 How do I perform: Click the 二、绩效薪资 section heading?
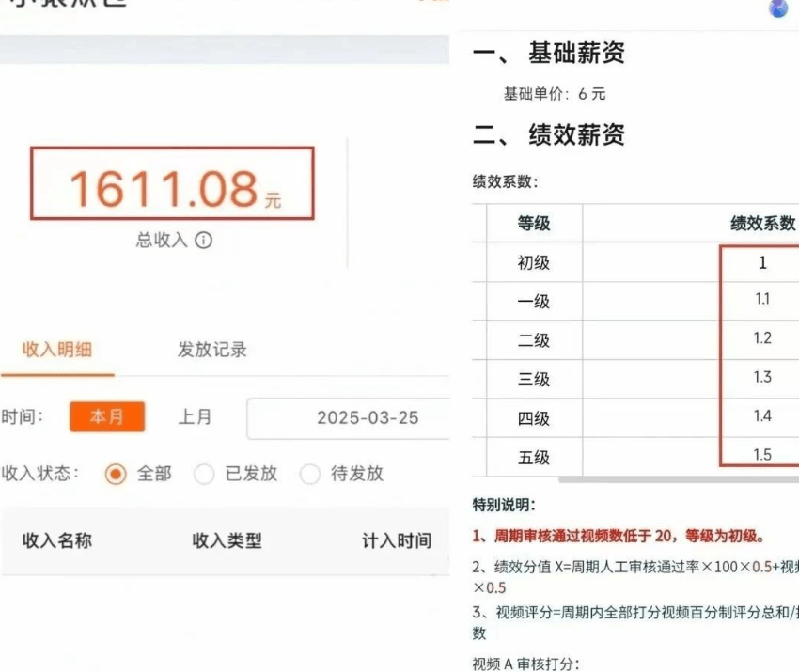tap(549, 135)
